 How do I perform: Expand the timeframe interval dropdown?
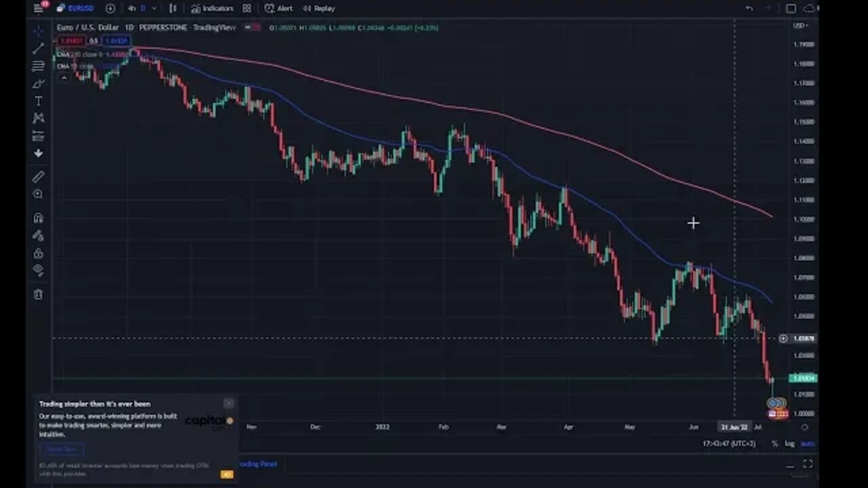[154, 8]
